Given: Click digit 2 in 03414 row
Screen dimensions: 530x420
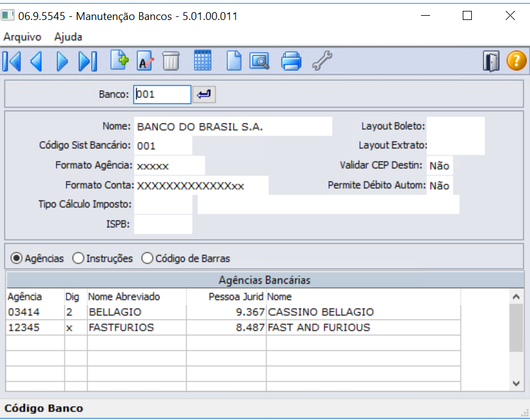Looking at the screenshot, I should click(x=76, y=312).
